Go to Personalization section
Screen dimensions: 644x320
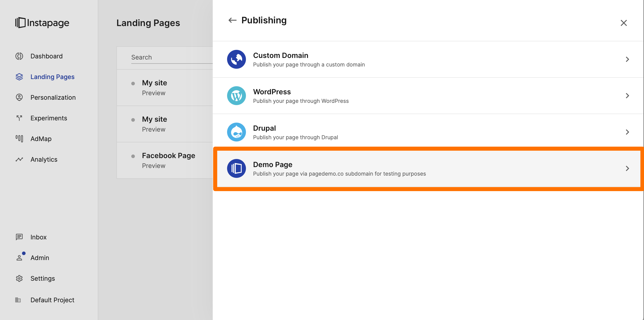53,97
